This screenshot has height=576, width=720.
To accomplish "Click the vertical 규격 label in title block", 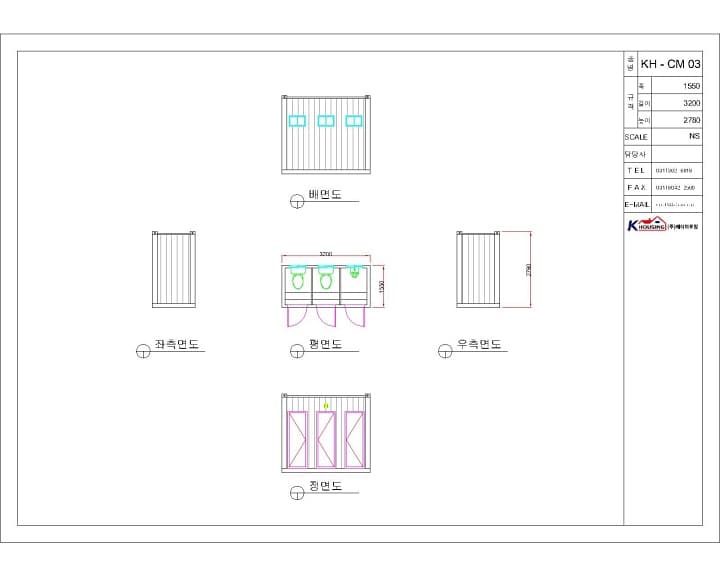I will click(x=630, y=102).
